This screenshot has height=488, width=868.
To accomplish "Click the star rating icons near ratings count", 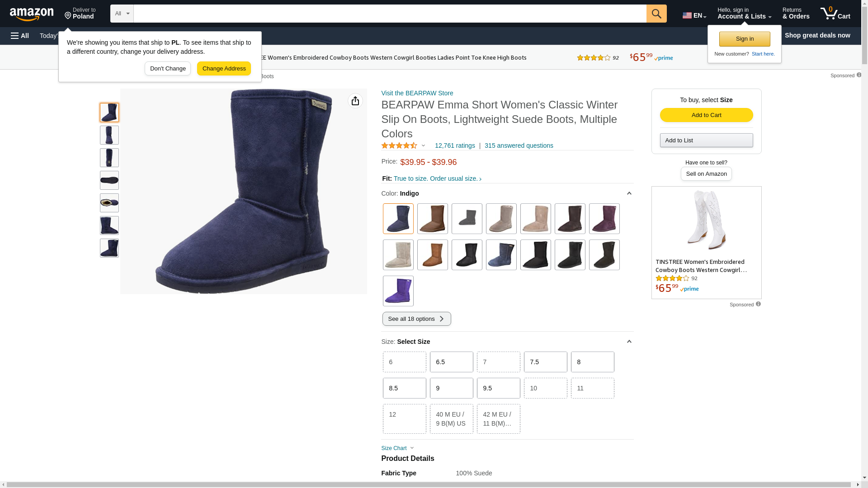I will (399, 145).
